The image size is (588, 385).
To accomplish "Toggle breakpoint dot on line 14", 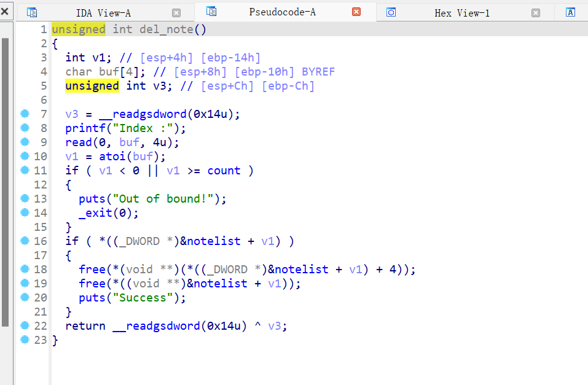I will pyautogui.click(x=25, y=212).
